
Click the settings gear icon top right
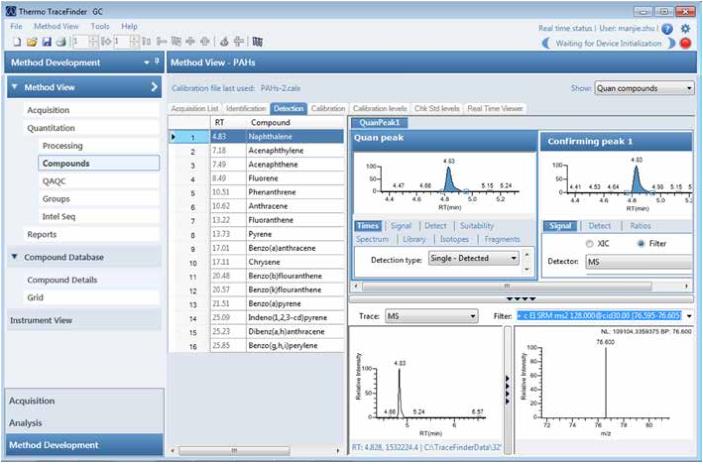685,29
